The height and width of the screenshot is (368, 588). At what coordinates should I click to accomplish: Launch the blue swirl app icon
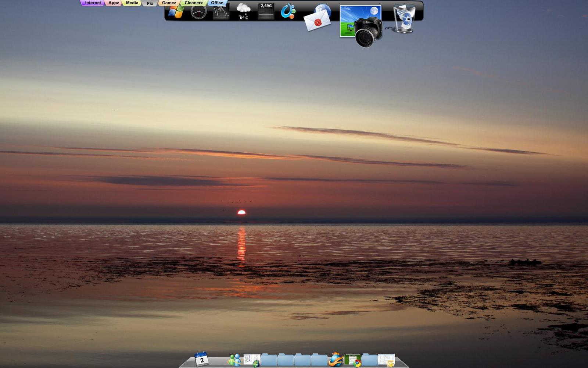click(x=288, y=11)
